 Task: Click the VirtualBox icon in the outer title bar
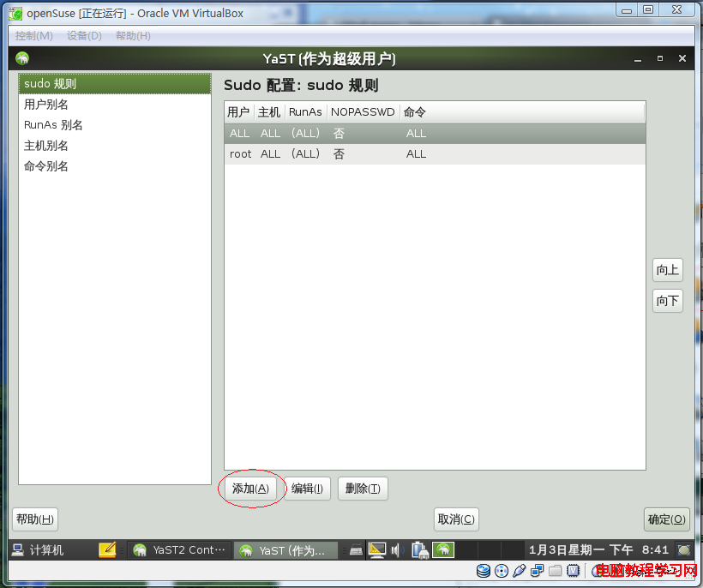point(15,14)
